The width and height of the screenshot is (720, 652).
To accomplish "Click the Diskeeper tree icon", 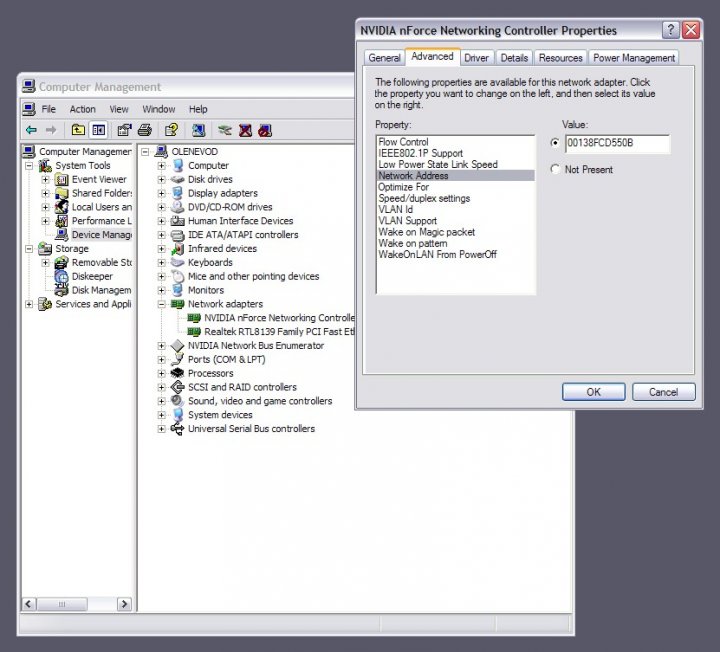I will pos(62,276).
